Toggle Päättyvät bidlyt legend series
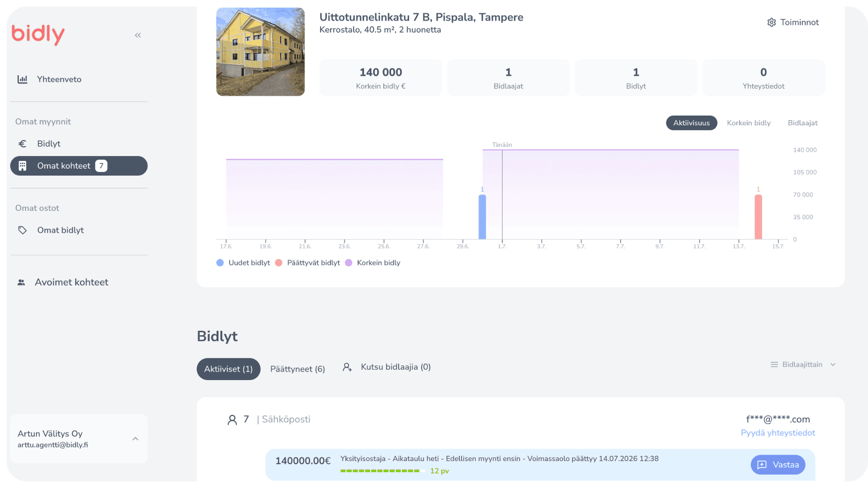 click(307, 263)
